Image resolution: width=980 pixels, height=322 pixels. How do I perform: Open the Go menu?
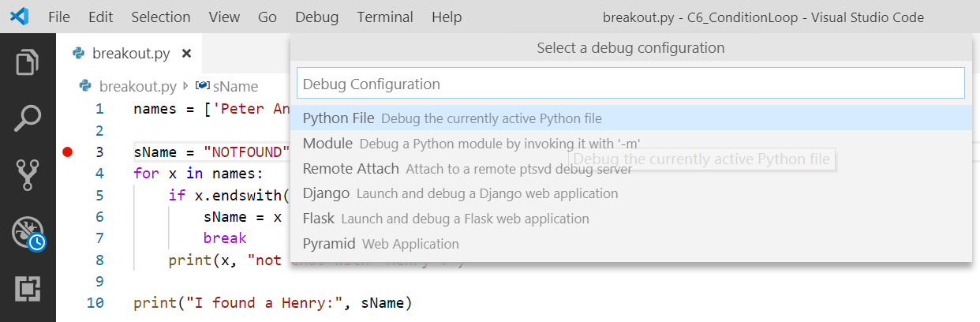[267, 17]
